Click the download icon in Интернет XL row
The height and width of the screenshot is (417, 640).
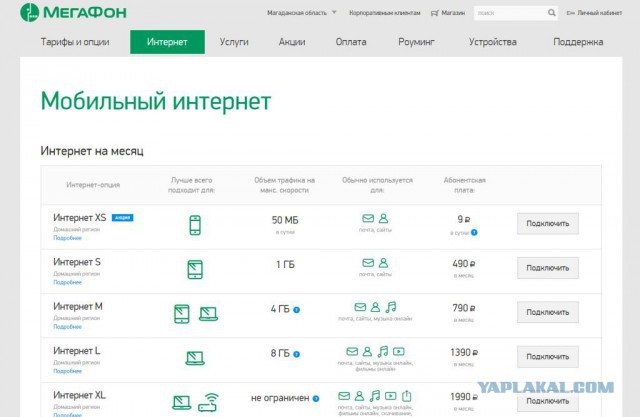[407, 395]
